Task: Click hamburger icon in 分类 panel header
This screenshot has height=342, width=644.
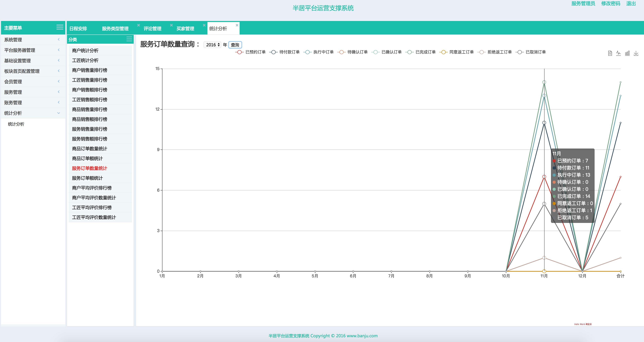Action: [x=129, y=39]
